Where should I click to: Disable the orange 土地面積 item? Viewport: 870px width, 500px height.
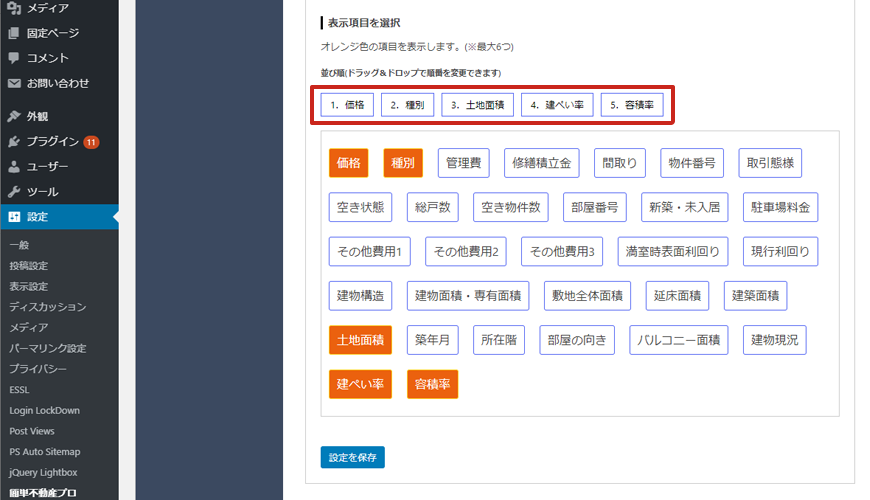point(360,340)
